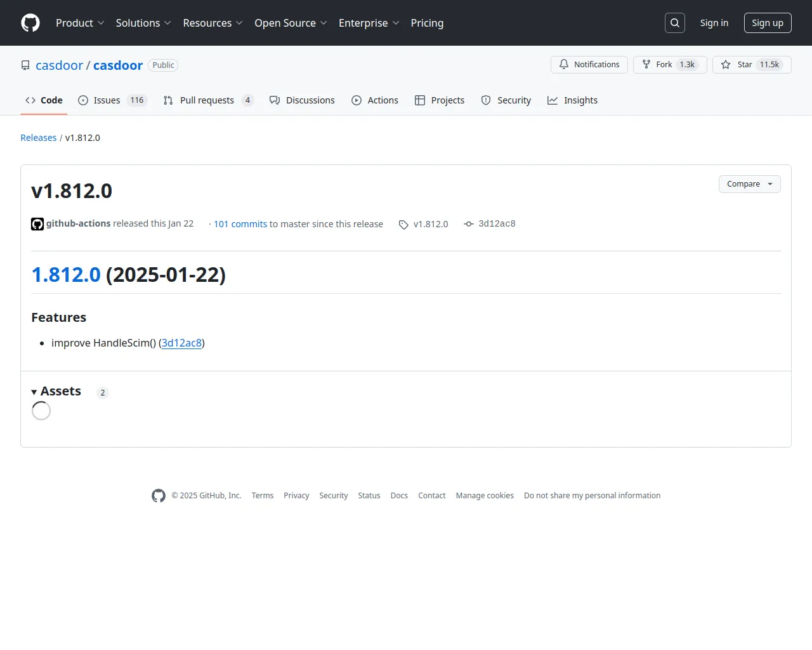The image size is (812, 650).
Task: Open the Product dropdown menu
Action: pyautogui.click(x=80, y=23)
